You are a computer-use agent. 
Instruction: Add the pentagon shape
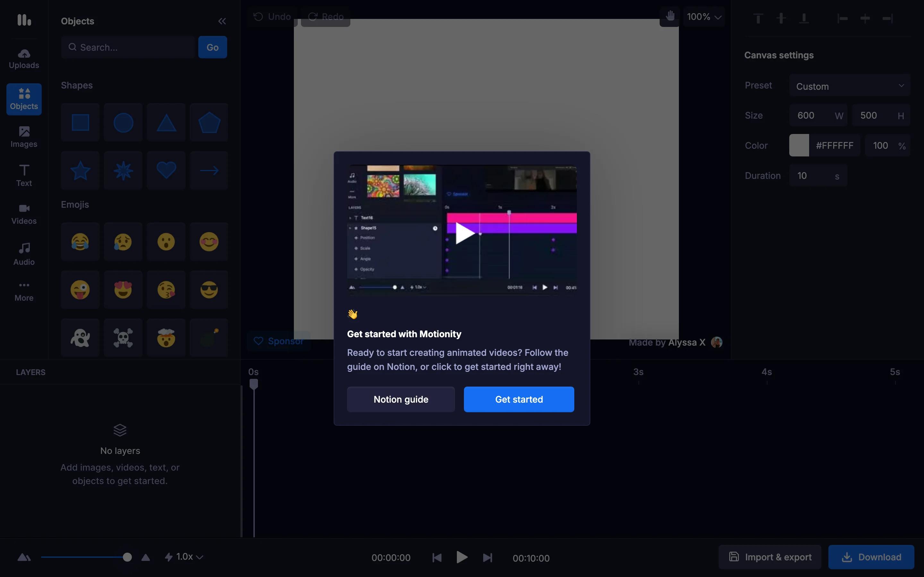click(209, 123)
